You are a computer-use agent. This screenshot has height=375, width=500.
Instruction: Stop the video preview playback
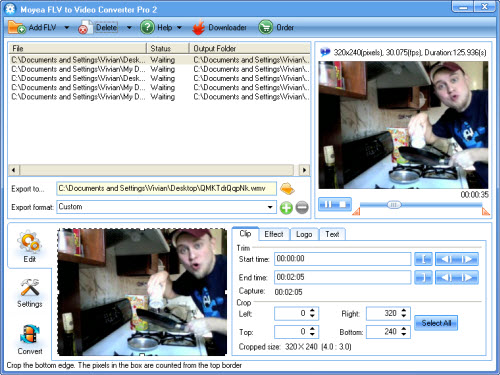[x=343, y=204]
